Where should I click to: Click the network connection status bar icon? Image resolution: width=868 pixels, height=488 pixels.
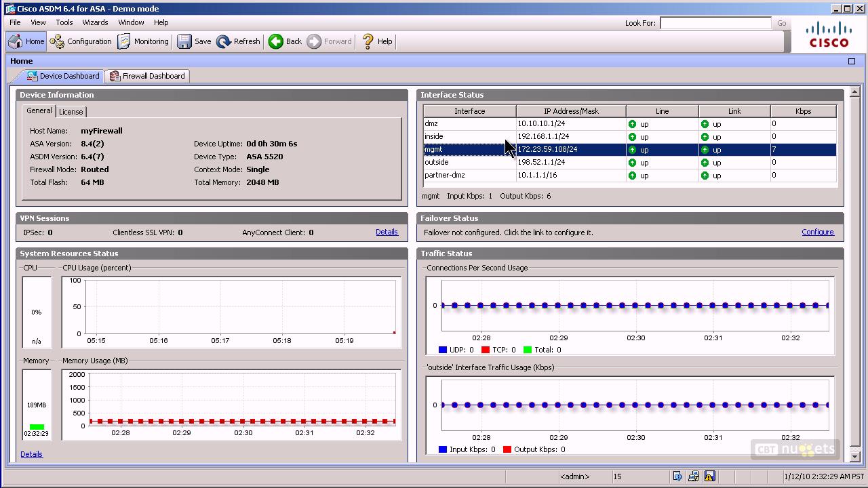point(694,476)
